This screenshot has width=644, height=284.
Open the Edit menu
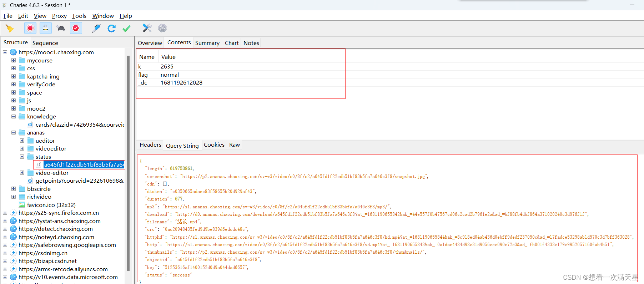point(23,16)
